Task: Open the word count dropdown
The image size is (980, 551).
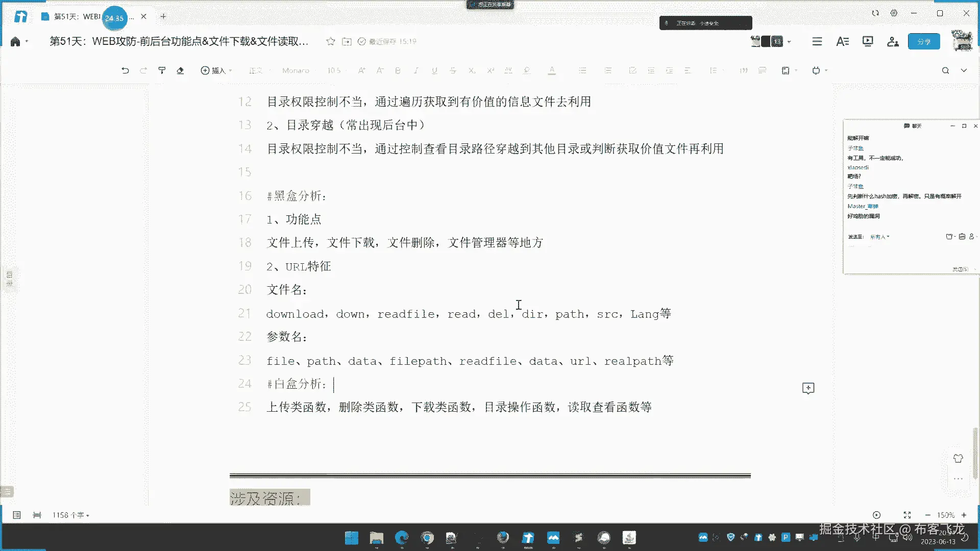Action: (x=70, y=515)
